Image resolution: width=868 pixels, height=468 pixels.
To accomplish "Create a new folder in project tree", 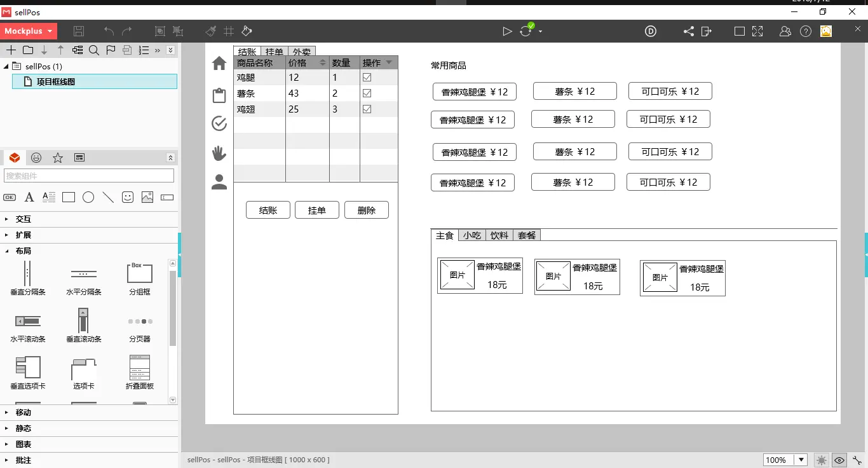I will pyautogui.click(x=28, y=50).
